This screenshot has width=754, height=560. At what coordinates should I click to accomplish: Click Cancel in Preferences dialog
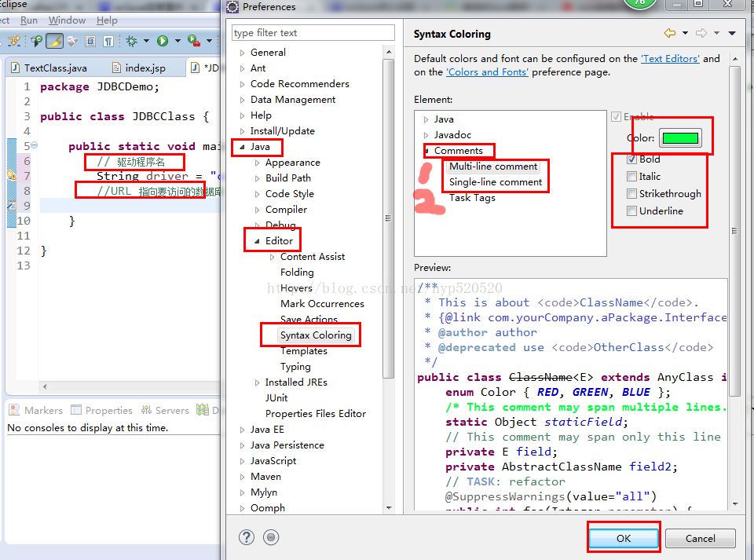coord(700,538)
